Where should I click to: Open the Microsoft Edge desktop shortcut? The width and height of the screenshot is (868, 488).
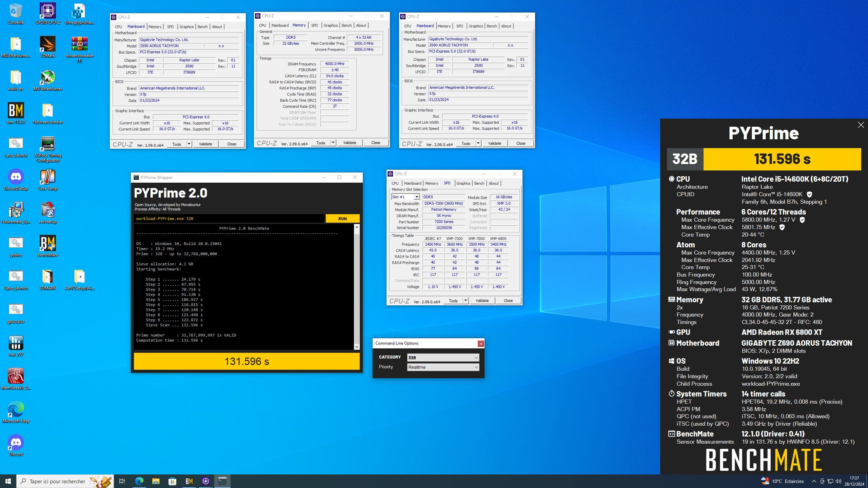pos(16,412)
